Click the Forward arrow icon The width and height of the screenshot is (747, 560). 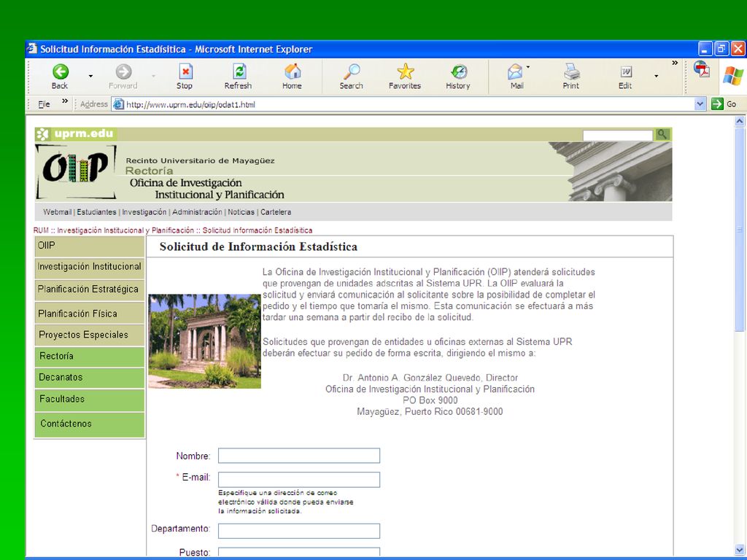click(123, 72)
